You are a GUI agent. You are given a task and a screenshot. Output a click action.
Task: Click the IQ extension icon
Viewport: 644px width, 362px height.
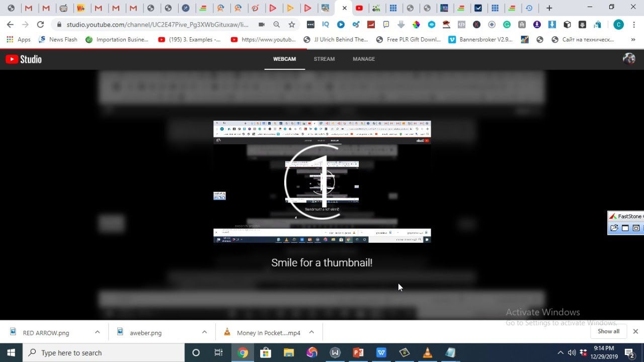click(x=326, y=24)
